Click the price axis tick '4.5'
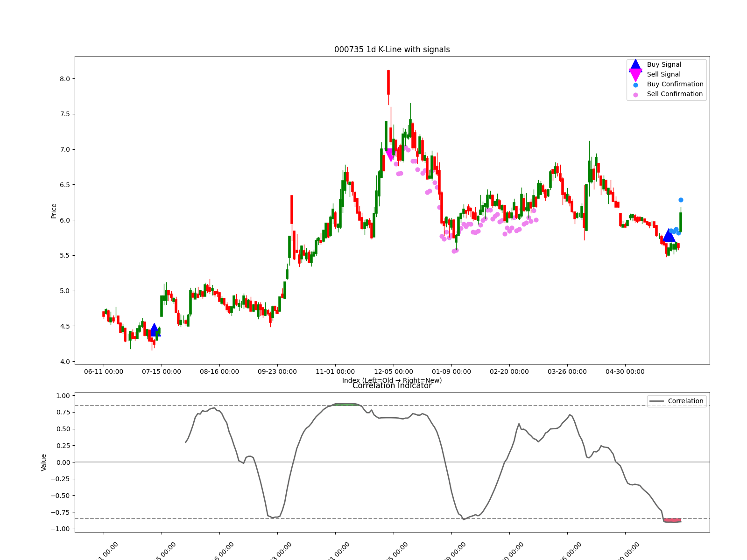 pos(65,326)
